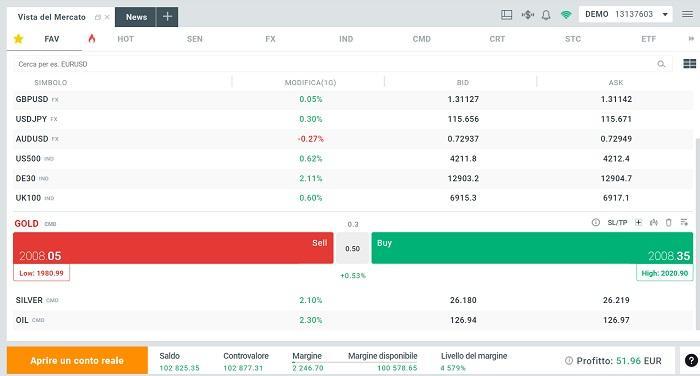Screen dimensions: 700x376
Task: Select the GBPUSD row
Action: [x=353, y=99]
